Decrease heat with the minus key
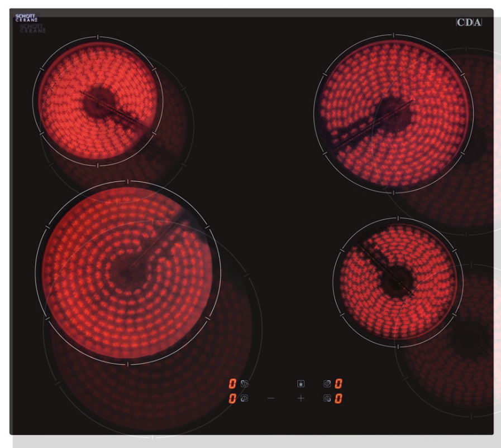This screenshot has height=448, width=501. [271, 398]
